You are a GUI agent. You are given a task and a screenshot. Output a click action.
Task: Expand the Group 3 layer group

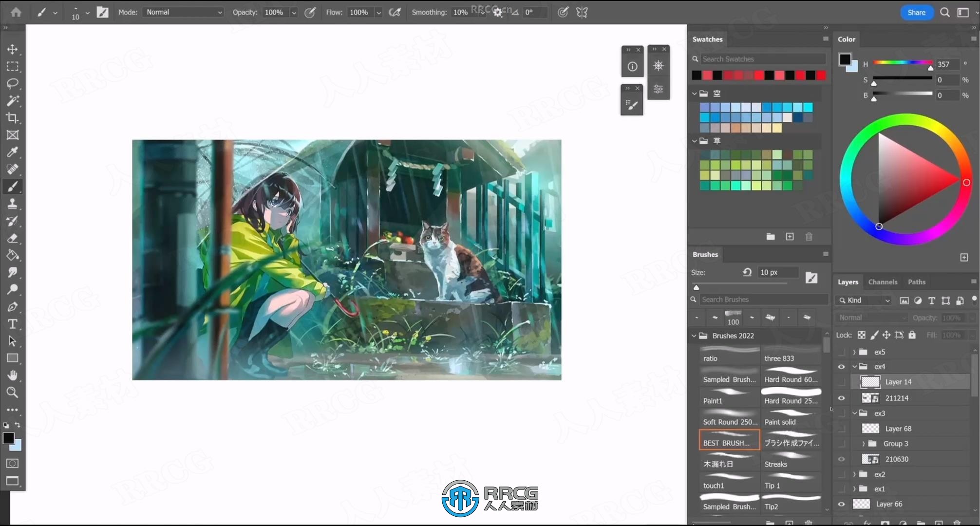coord(864,444)
